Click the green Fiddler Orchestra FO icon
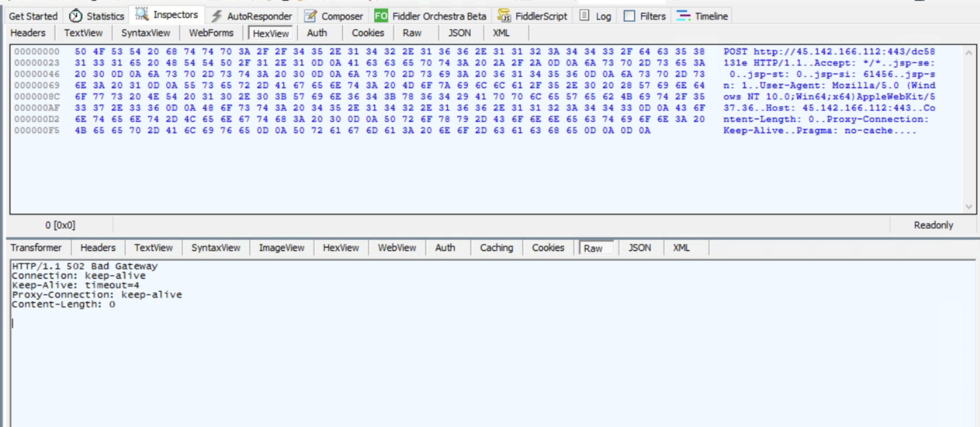Screen dimensions: 980x427 click(380, 16)
